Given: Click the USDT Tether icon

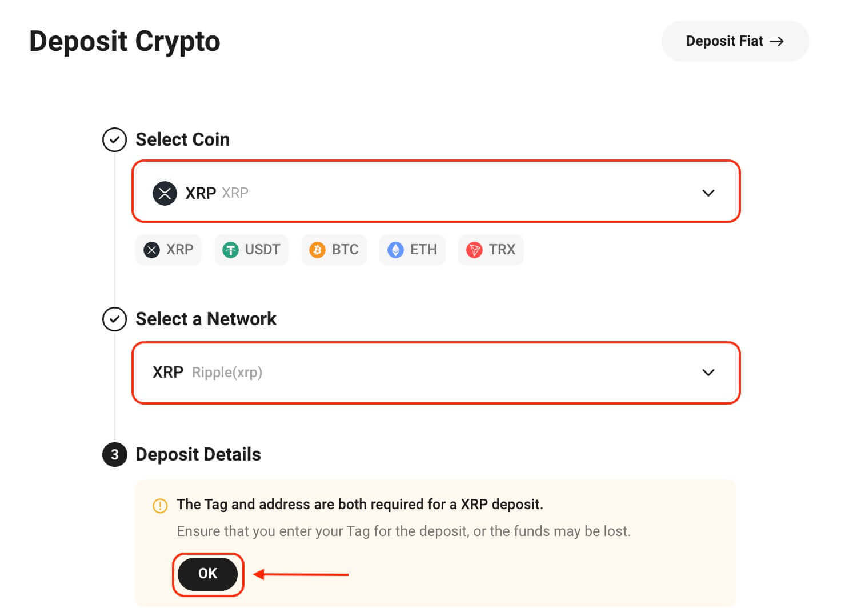Looking at the screenshot, I should click(230, 250).
